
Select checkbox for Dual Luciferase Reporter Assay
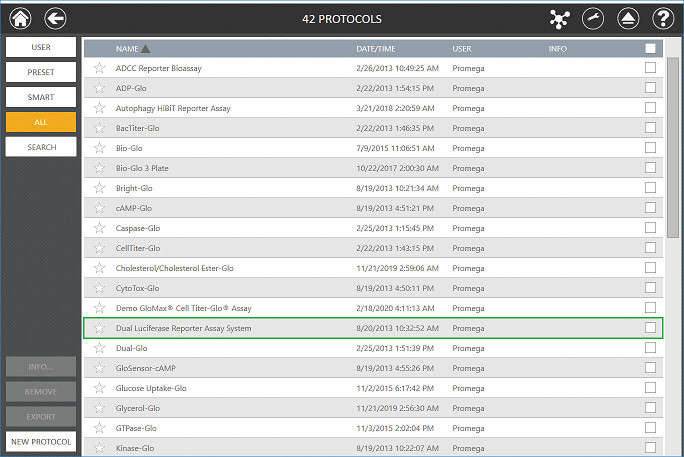pos(651,328)
